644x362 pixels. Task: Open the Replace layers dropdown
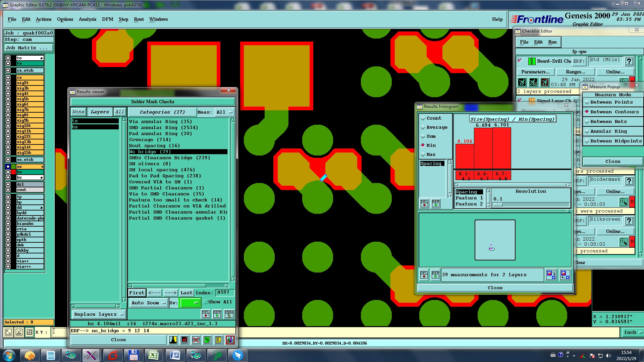click(99, 314)
